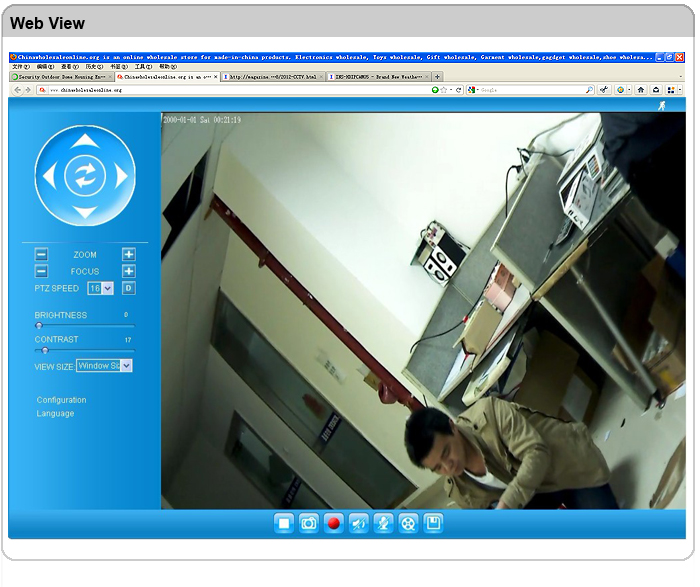Click the FOCUS minus button
Image resolution: width=700 pixels, height=587 pixels.
[x=41, y=271]
